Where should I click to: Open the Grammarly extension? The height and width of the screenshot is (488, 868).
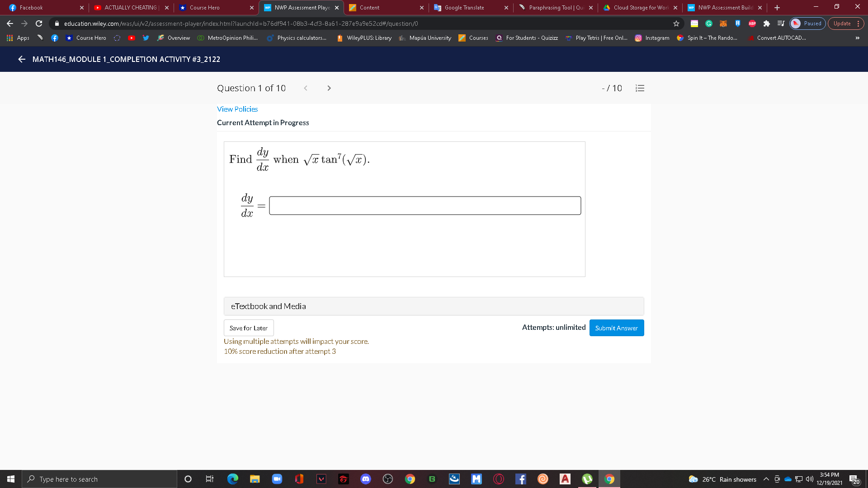pyautogui.click(x=708, y=23)
